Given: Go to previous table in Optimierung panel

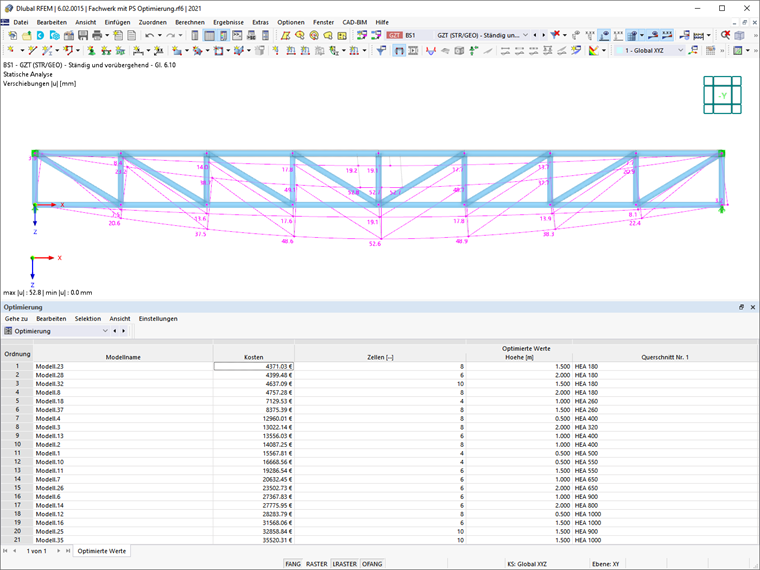Looking at the screenshot, I should tap(114, 331).
